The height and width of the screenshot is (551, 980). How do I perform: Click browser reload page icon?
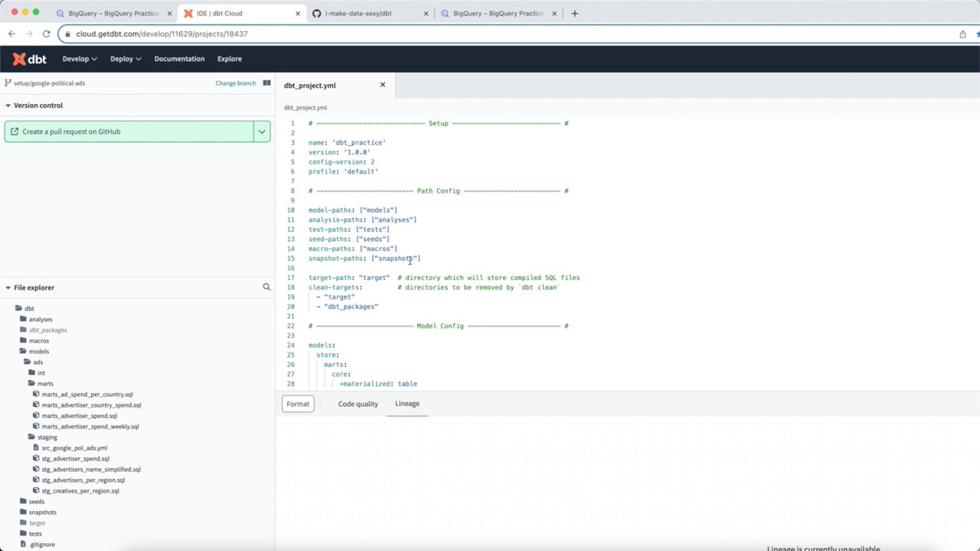46,34
